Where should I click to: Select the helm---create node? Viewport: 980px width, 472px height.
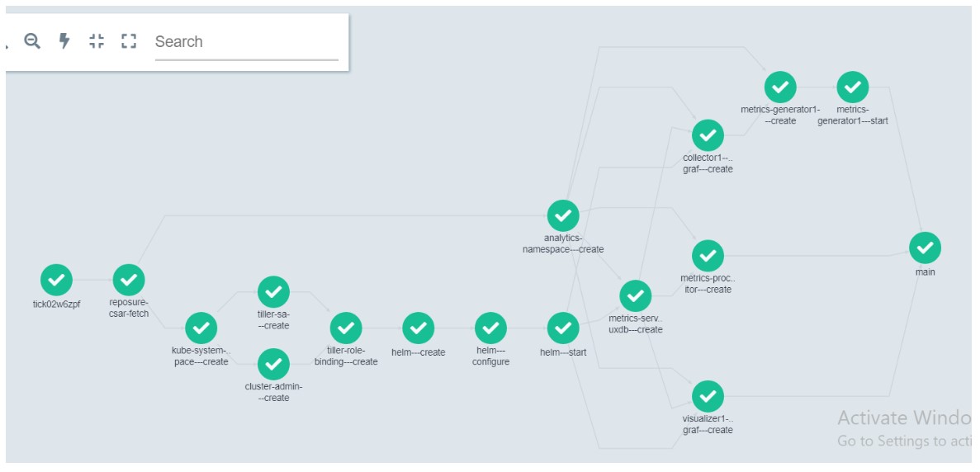tap(418, 328)
